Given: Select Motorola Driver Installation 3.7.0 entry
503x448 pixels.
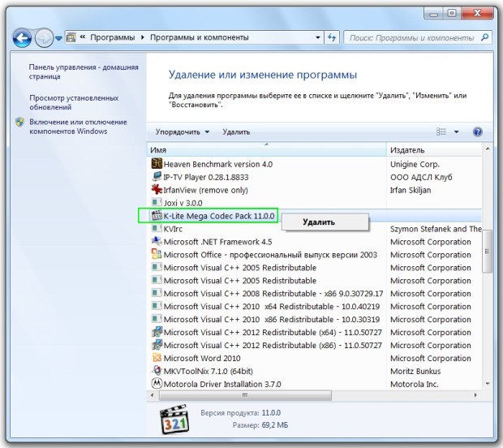Looking at the screenshot, I should point(222,384).
